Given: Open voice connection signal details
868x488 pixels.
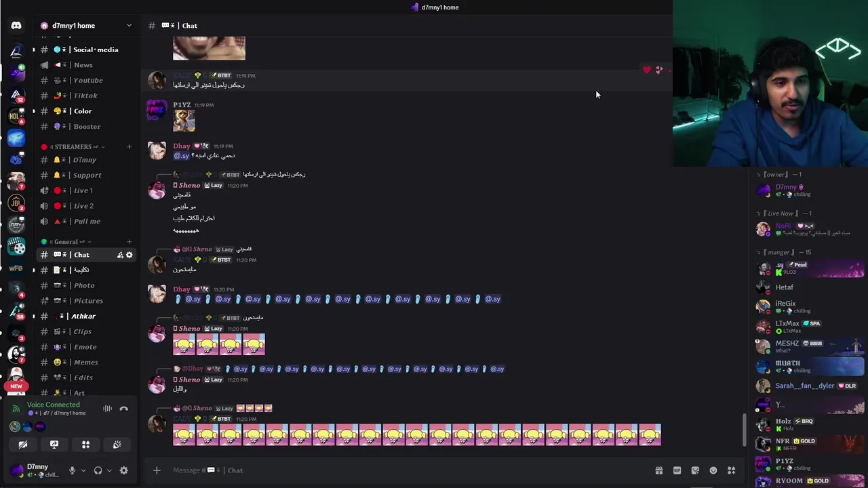Looking at the screenshot, I should click(16, 409).
